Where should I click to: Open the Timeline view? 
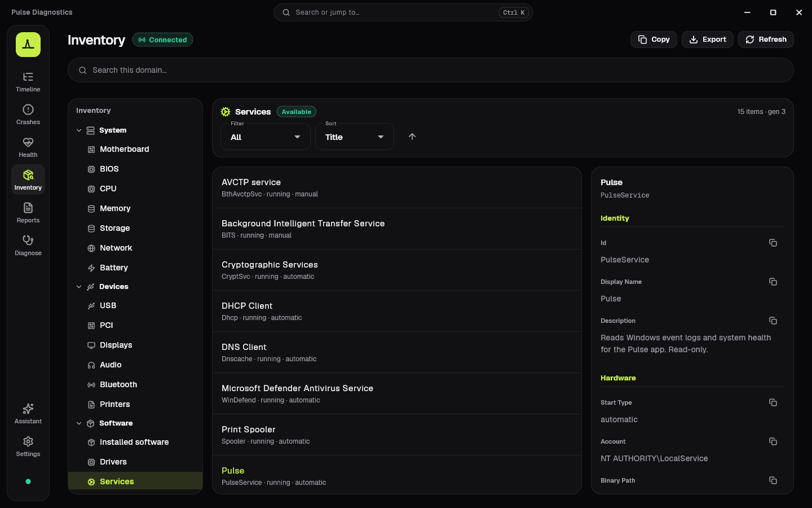coord(28,82)
